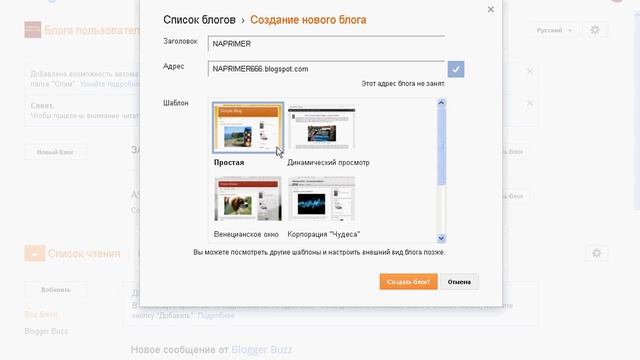Screen dimensions: 640x360
Task: Open the Blogger Buzz sidebar link
Action: pyautogui.click(x=46, y=331)
